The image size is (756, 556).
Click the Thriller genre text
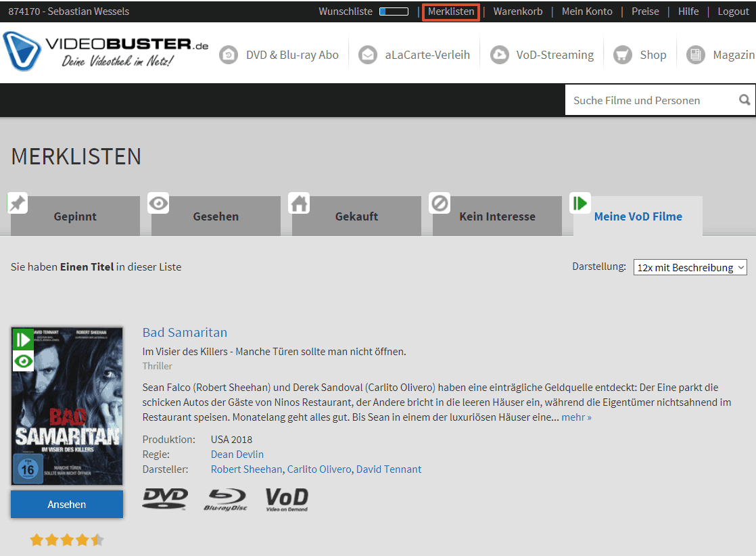pos(157,366)
